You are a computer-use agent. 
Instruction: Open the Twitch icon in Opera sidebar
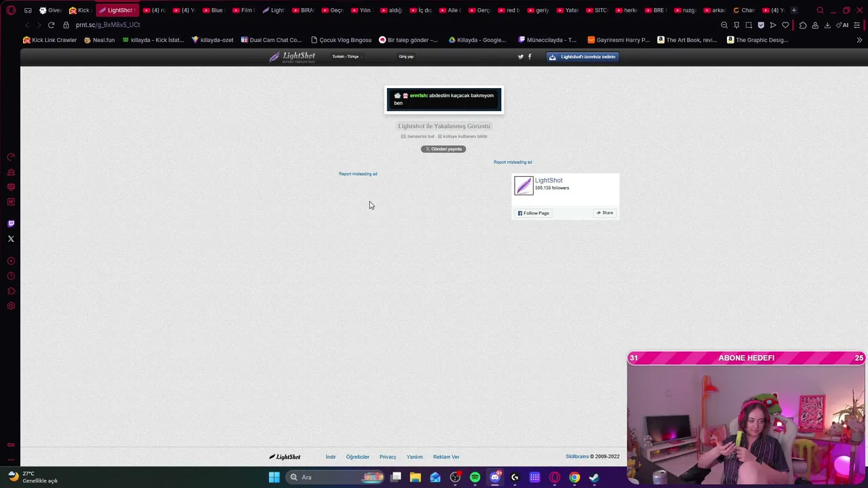(x=11, y=224)
